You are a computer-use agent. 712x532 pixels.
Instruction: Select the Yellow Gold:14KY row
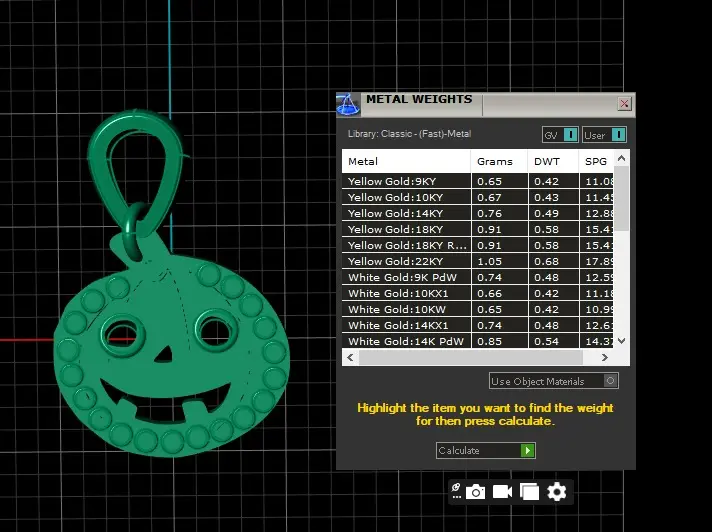click(478, 213)
